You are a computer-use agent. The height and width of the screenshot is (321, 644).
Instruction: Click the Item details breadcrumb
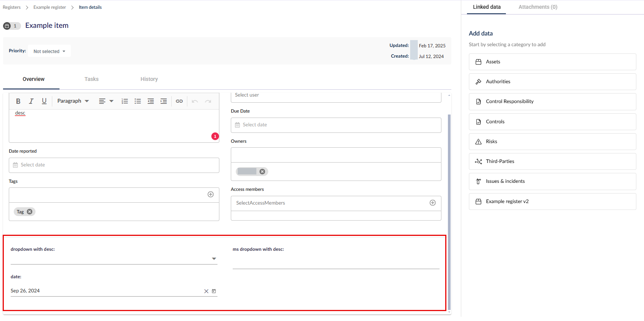click(x=90, y=7)
